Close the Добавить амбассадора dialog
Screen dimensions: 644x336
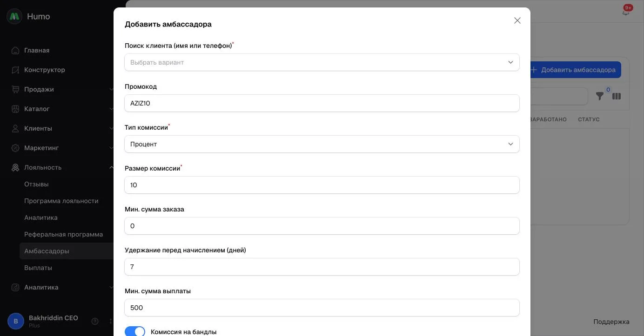pyautogui.click(x=517, y=20)
